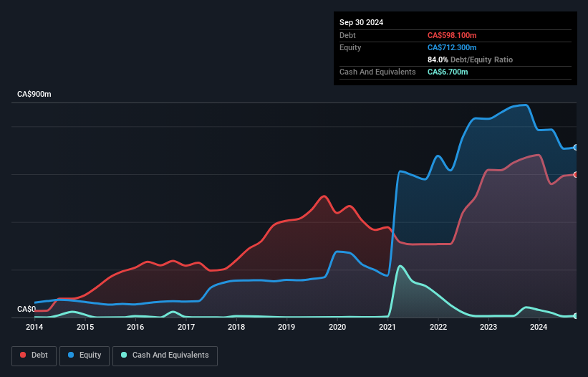The image size is (588, 377).
Task: Select the red Debt endpoint marker on chart
Action: [576, 175]
